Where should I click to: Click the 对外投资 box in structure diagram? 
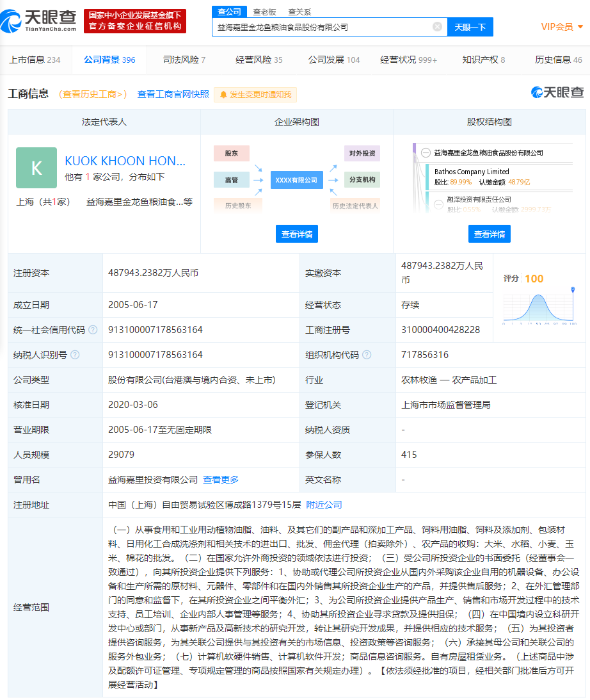coord(362,153)
